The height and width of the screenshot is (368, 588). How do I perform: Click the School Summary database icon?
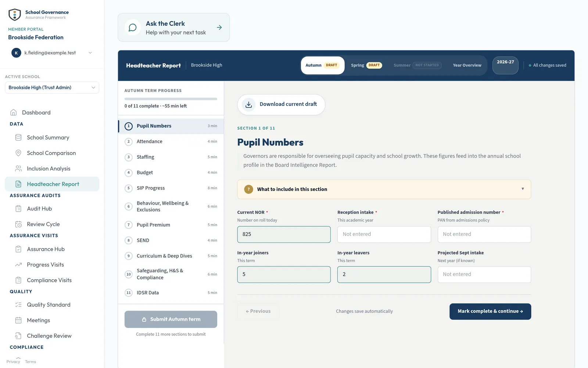click(18, 137)
